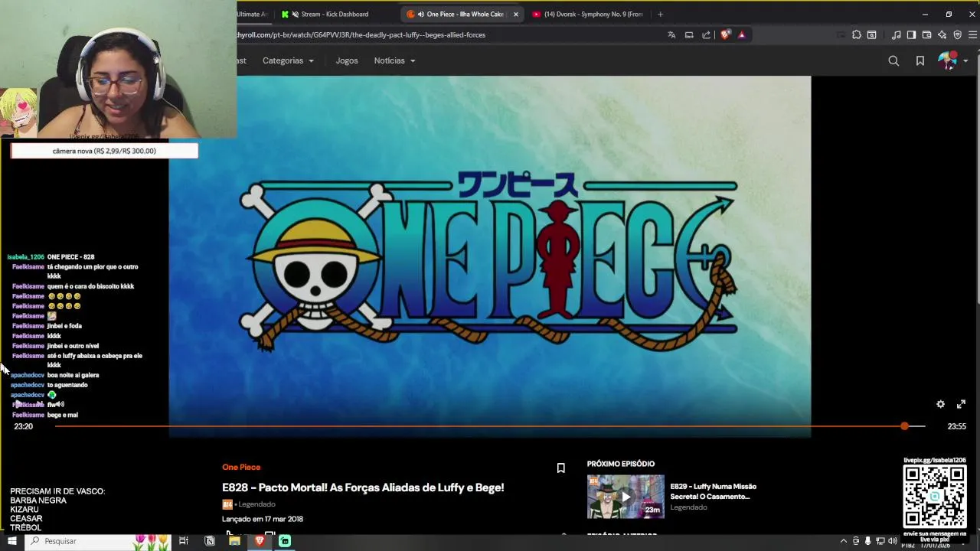Switch to the Dvorak Symphony No. 9 tab
The image size is (980, 551).
[588, 14]
